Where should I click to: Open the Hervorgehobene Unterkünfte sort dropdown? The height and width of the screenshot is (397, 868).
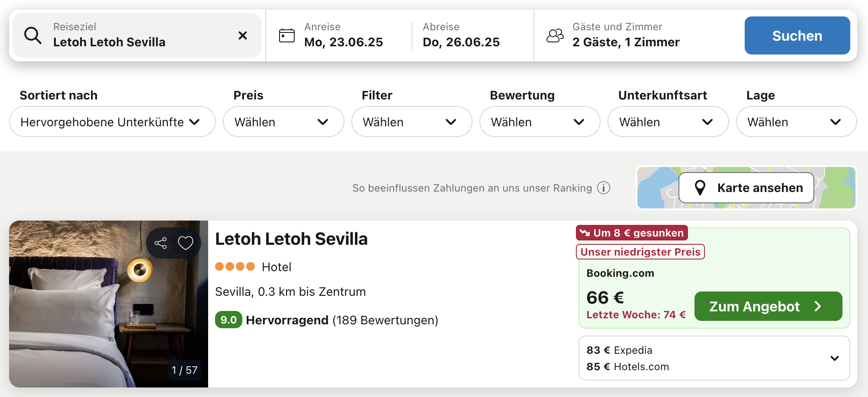click(x=113, y=122)
